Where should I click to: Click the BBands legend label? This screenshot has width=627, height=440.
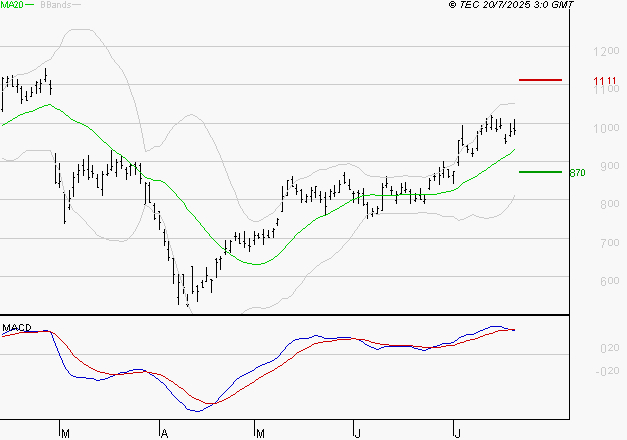(56, 5)
